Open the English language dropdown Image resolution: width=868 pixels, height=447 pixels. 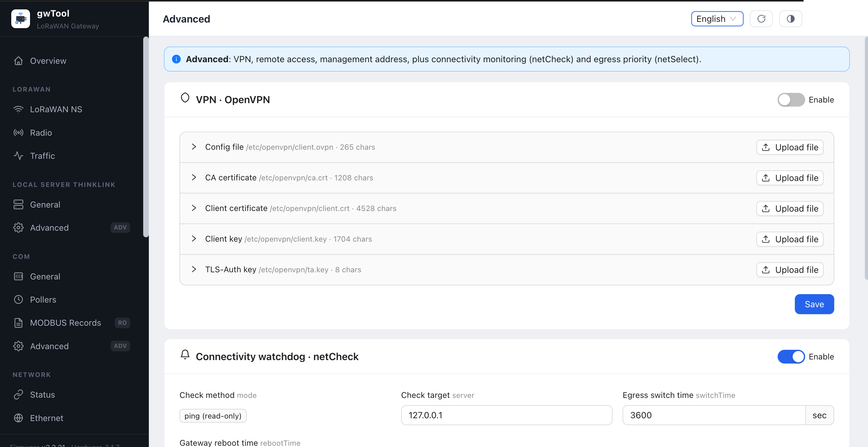(x=717, y=19)
